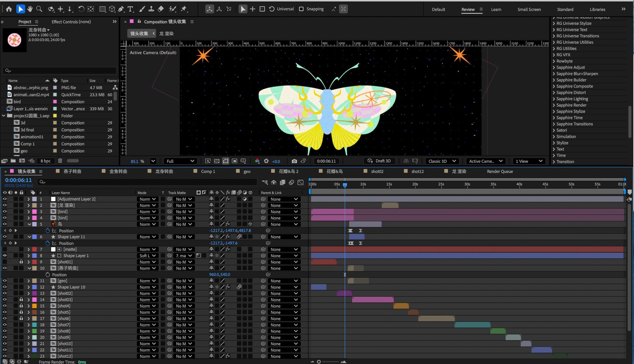Hide the Adjustment Layer 2 layer

tap(5, 199)
